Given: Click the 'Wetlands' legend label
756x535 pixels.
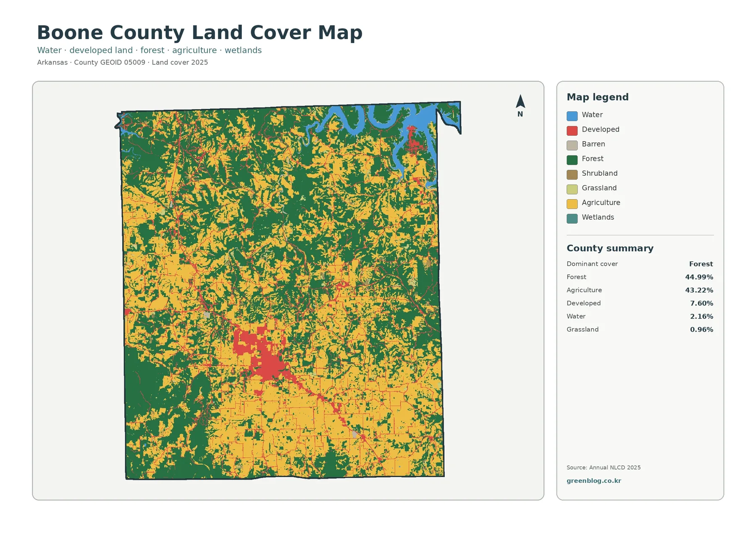Looking at the screenshot, I should click(598, 217).
